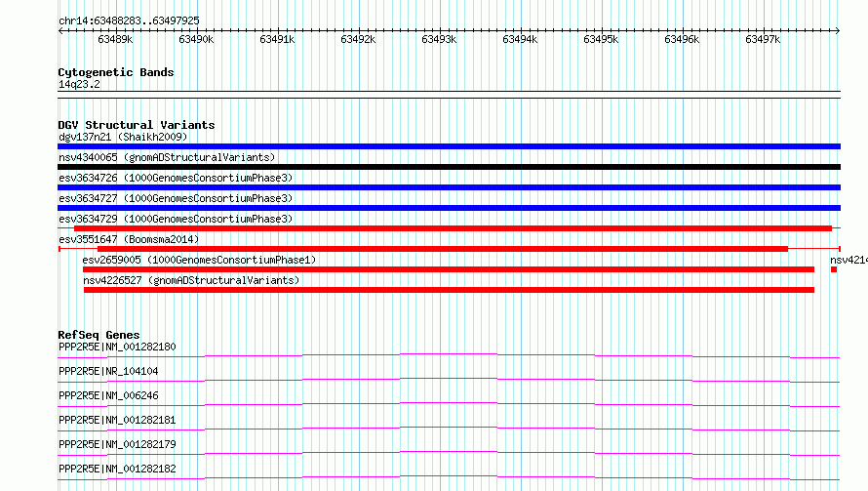Click the magenta gene line for NM_001282179
Image resolution: width=868 pixels, height=491 pixels.
pos(449,452)
